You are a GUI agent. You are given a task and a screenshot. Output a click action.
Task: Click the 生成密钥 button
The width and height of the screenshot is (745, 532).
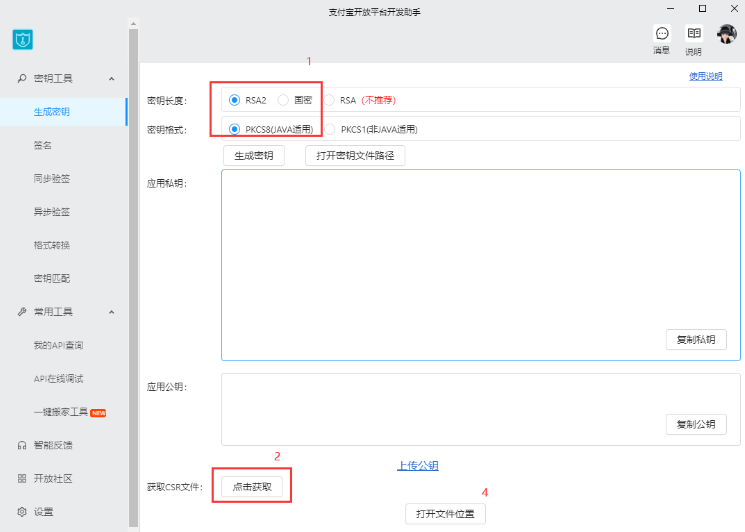point(254,156)
